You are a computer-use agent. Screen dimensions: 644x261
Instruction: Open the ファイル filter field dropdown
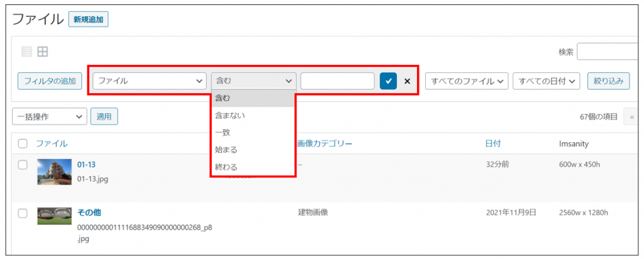[150, 81]
